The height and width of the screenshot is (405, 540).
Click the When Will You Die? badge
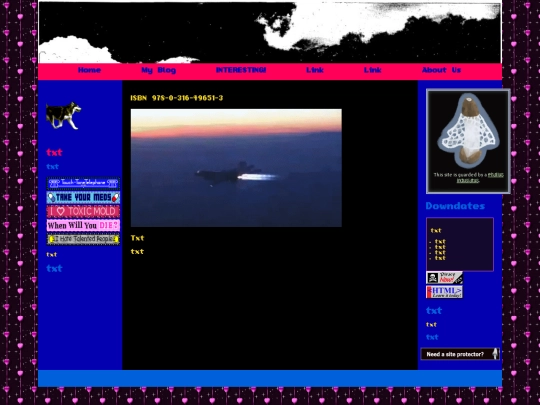(83, 225)
